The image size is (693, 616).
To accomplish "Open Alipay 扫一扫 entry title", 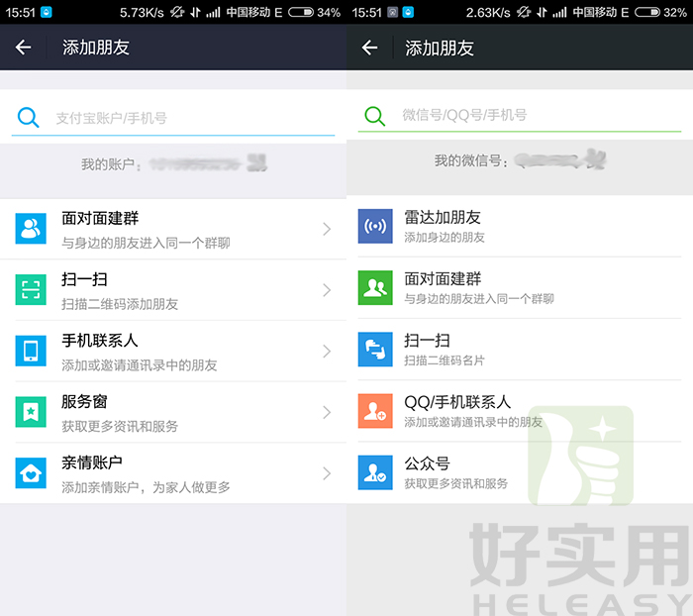I will [x=84, y=279].
